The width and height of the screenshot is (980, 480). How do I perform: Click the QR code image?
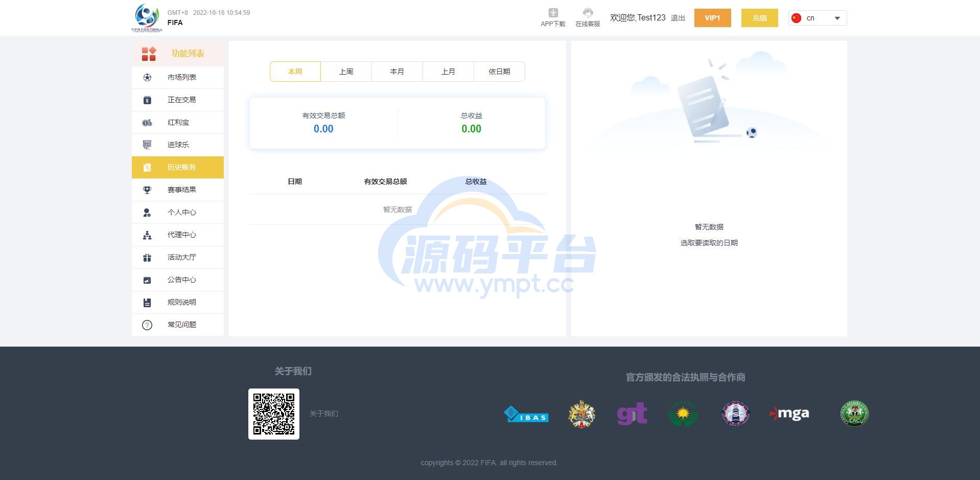[274, 414]
